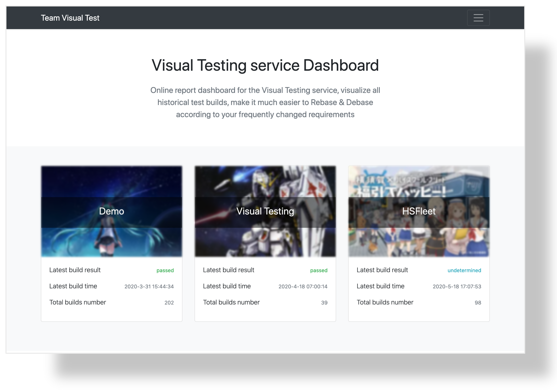This screenshot has height=392, width=557.
Task: Open the Demo project card image
Action: pos(111,242)
